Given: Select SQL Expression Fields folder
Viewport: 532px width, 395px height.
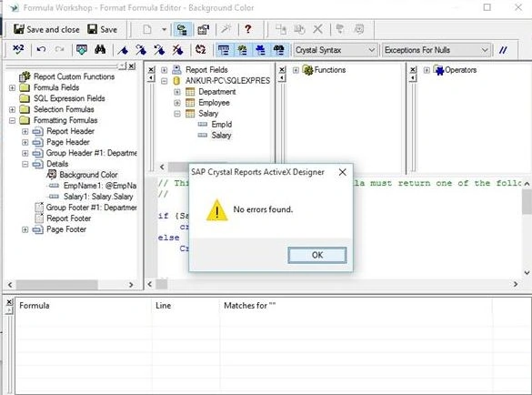Looking at the screenshot, I should (69, 98).
